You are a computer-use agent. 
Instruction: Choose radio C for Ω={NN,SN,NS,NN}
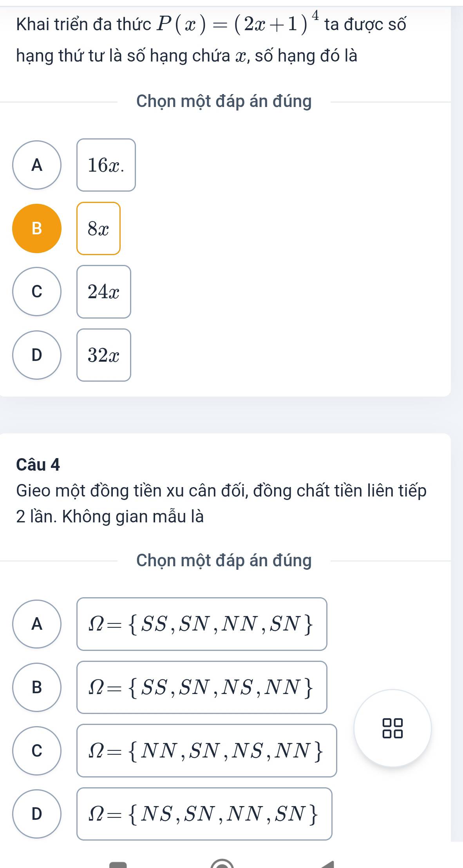click(x=37, y=750)
